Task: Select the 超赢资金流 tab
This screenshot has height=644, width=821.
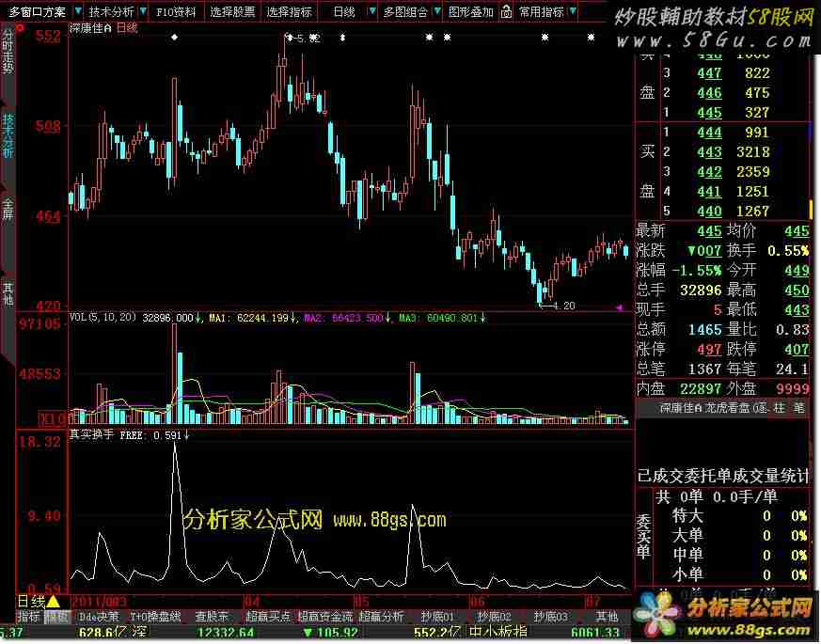Action: 325,617
